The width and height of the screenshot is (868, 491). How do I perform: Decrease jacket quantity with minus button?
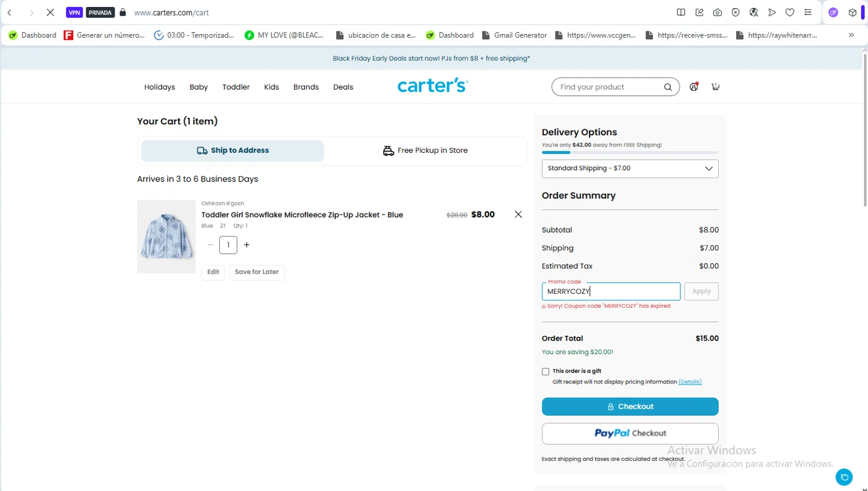tap(210, 245)
